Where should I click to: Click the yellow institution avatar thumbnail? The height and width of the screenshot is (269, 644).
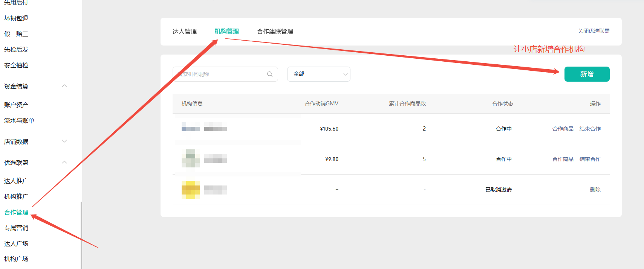(x=191, y=190)
